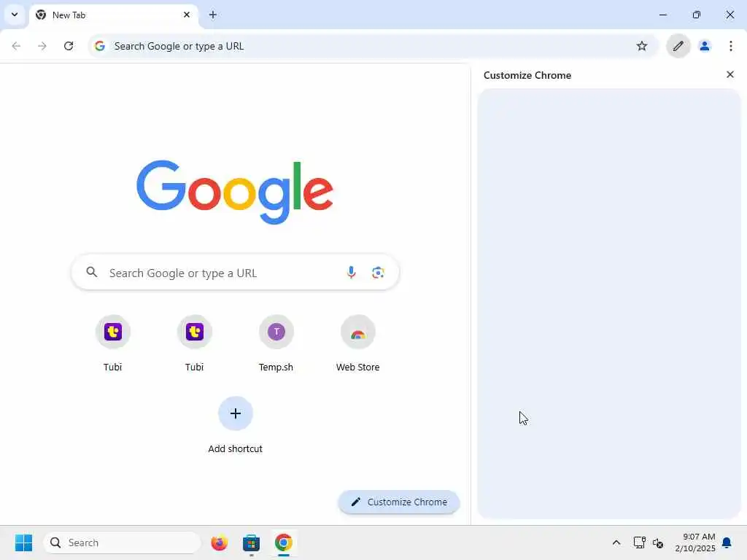Open the Web Store shortcut

click(x=357, y=343)
